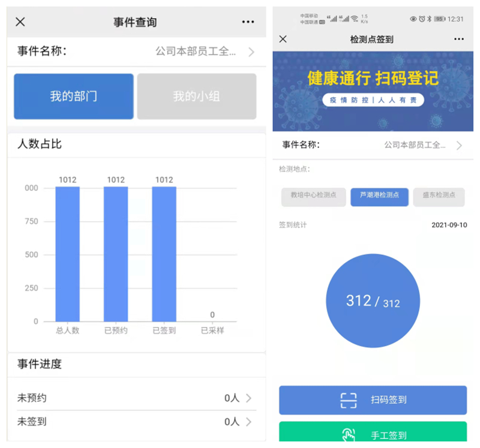Expand 事件名称 selector on the check-in page
This screenshot has height=448, width=480.
click(x=459, y=146)
